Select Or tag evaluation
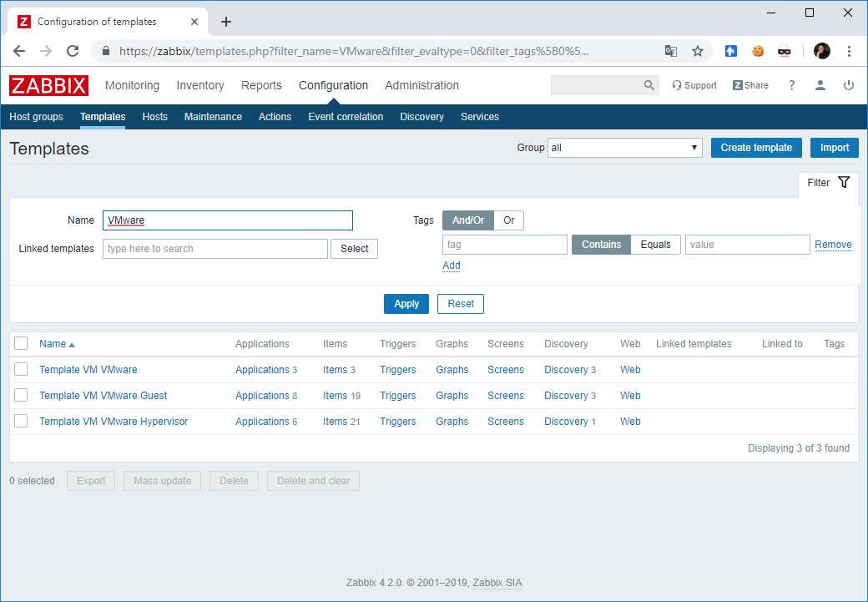868x602 pixels. pyautogui.click(x=509, y=220)
